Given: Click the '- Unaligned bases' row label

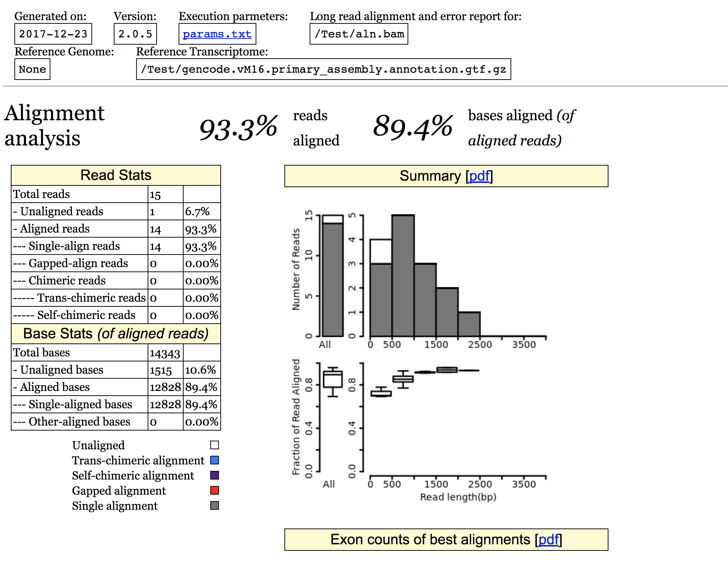Looking at the screenshot, I should 58,370.
